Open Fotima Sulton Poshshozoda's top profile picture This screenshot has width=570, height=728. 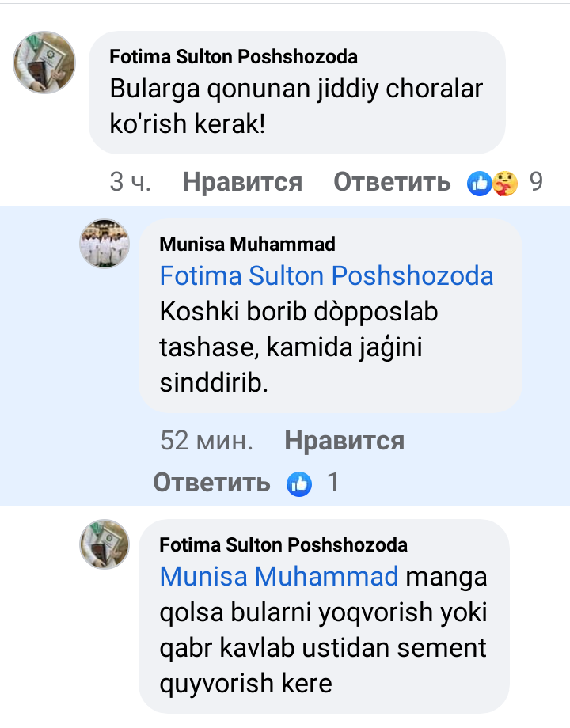pyautogui.click(x=44, y=63)
